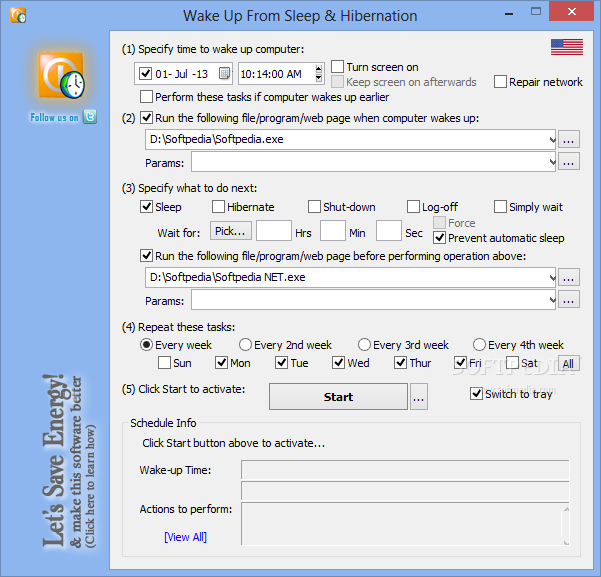Choose Every 4th week
Screen dimensions: 601x577
(x=479, y=345)
